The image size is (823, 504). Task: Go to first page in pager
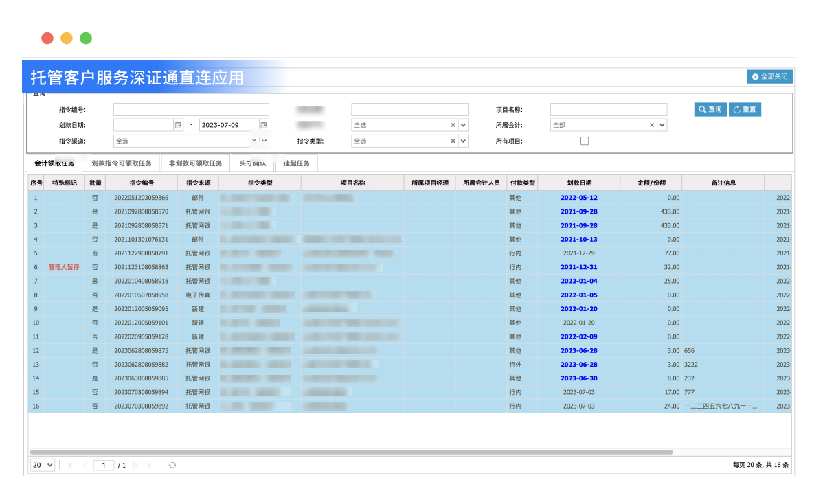point(71,466)
